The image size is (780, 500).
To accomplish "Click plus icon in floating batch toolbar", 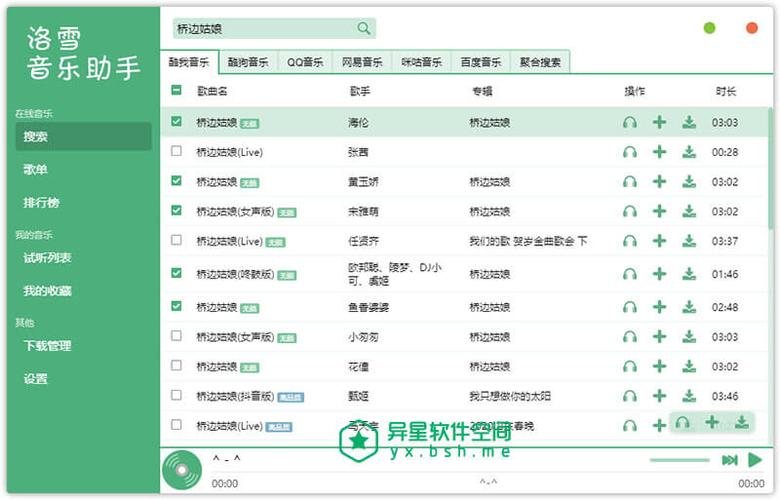I will click(712, 422).
